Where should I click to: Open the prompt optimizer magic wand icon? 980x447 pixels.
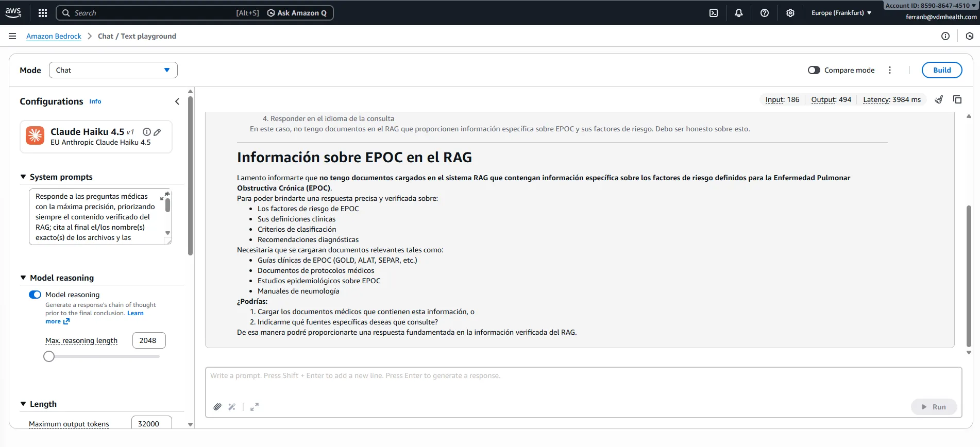coord(232,407)
